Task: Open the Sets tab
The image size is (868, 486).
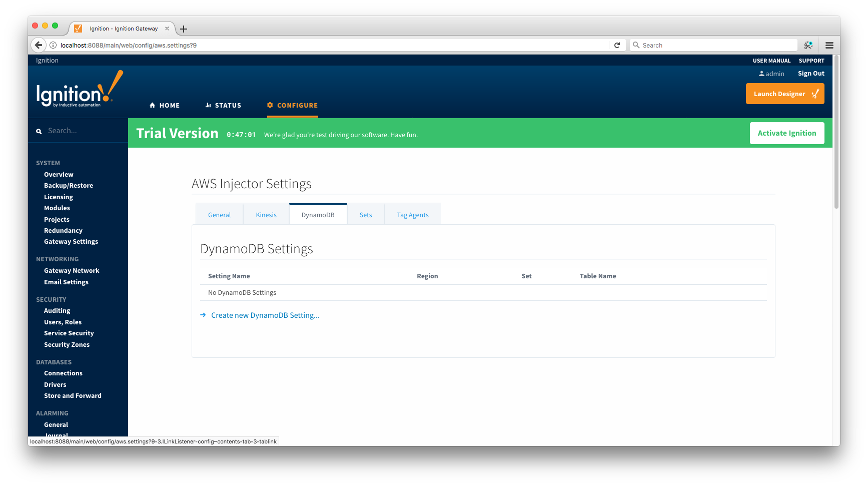Action: (x=366, y=215)
